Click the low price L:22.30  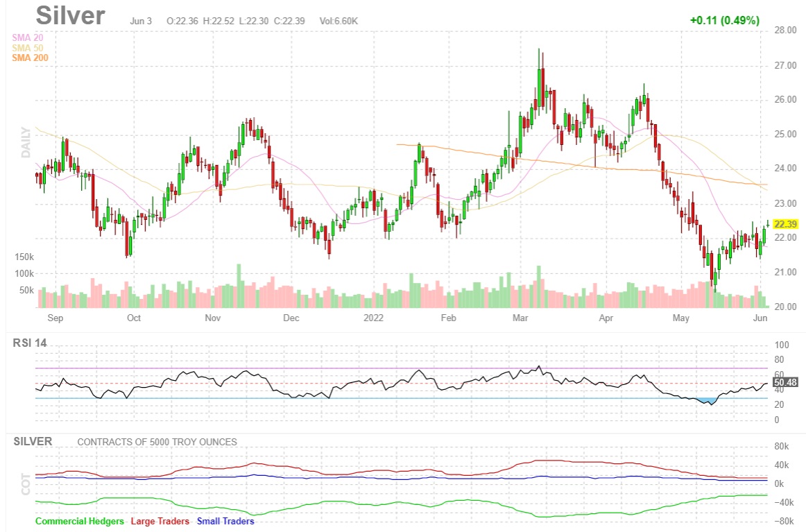pyautogui.click(x=254, y=21)
